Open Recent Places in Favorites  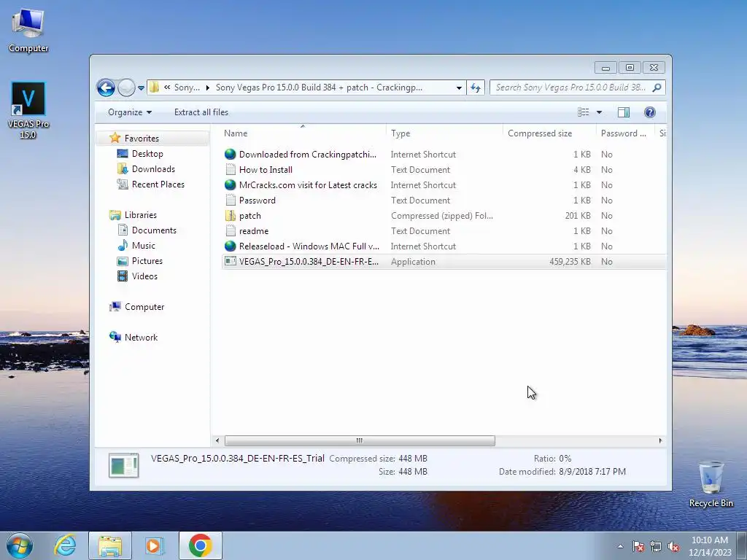pyautogui.click(x=158, y=184)
